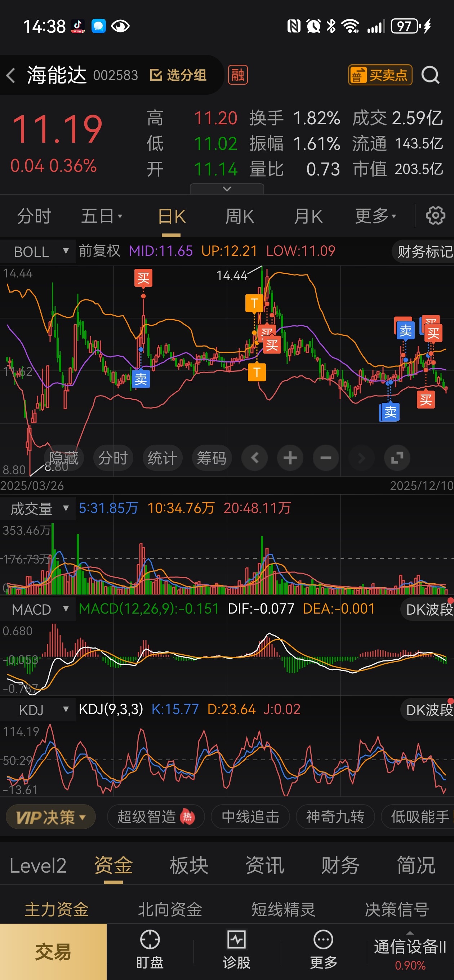Tap Bluetooth icon in status bar
Image resolution: width=454 pixels, height=980 pixels.
[331, 26]
